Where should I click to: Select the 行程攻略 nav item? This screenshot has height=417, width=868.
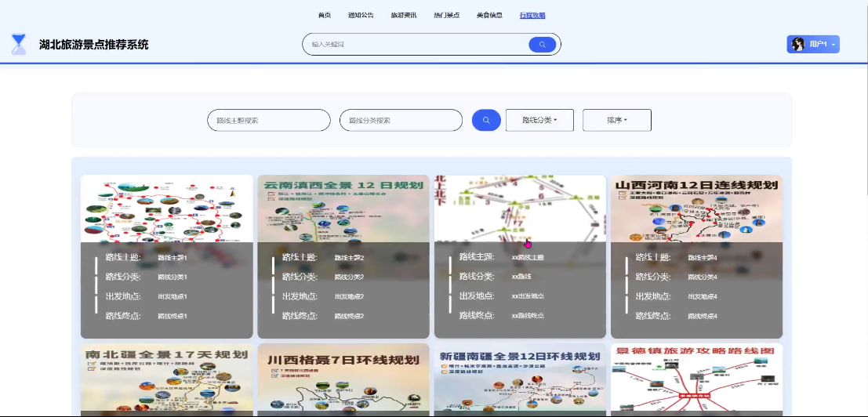tap(532, 15)
